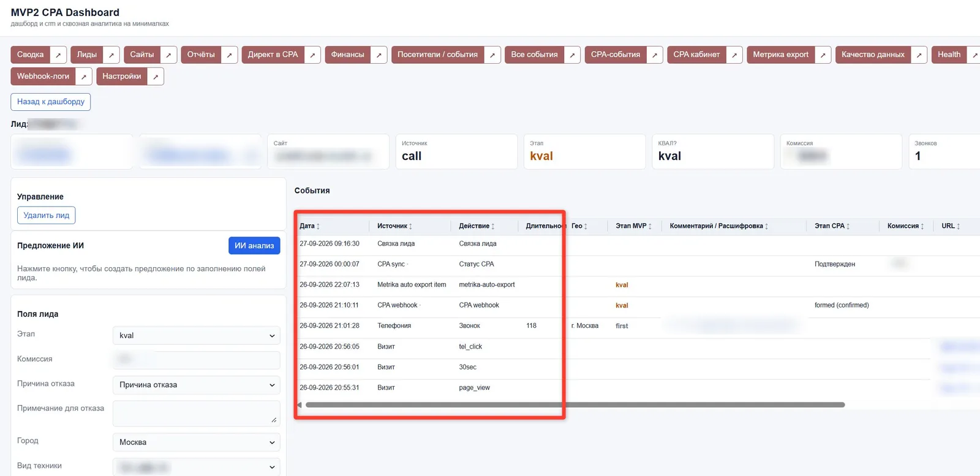Viewport: 980px width, 476px height.
Task: Click the Удалить лид button
Action: [47, 216]
